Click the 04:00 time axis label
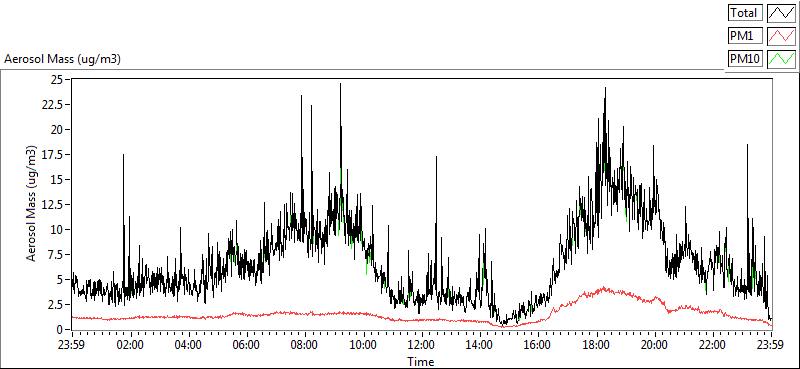This screenshot has height=369, width=800. [188, 345]
